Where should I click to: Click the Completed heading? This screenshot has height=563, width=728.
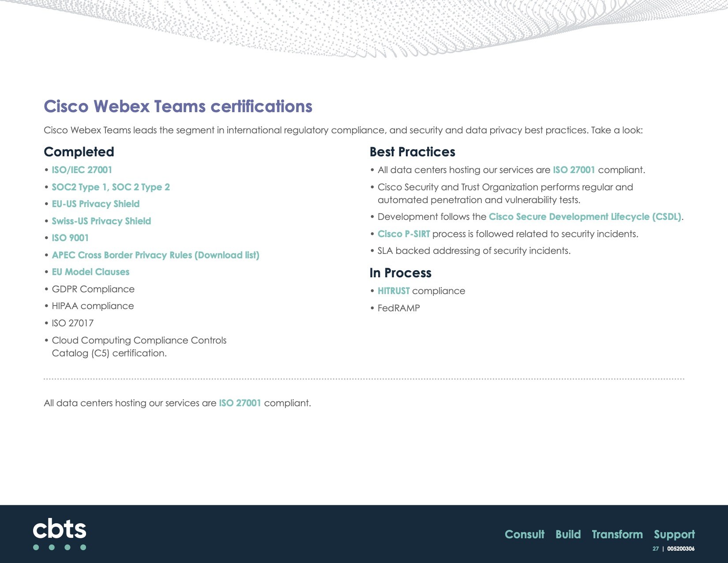click(79, 152)
